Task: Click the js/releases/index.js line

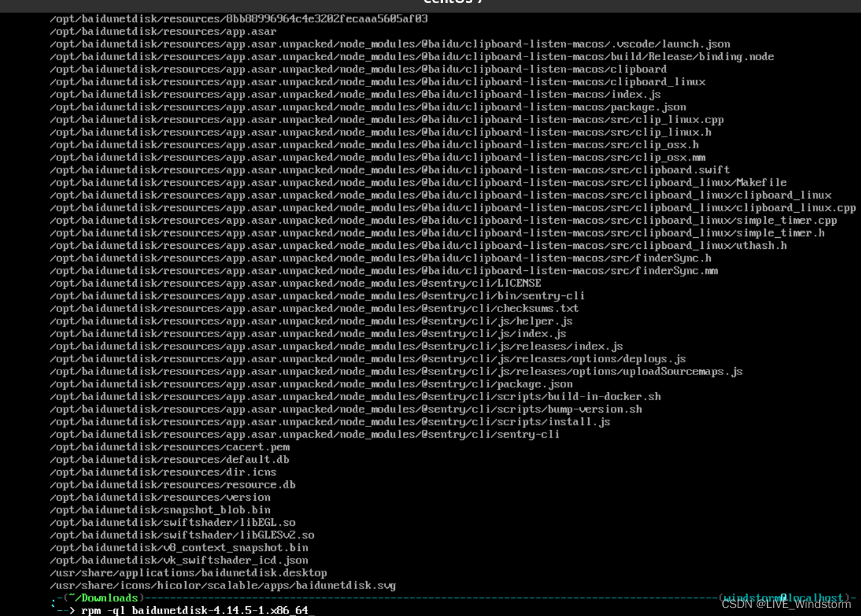Action: point(337,346)
